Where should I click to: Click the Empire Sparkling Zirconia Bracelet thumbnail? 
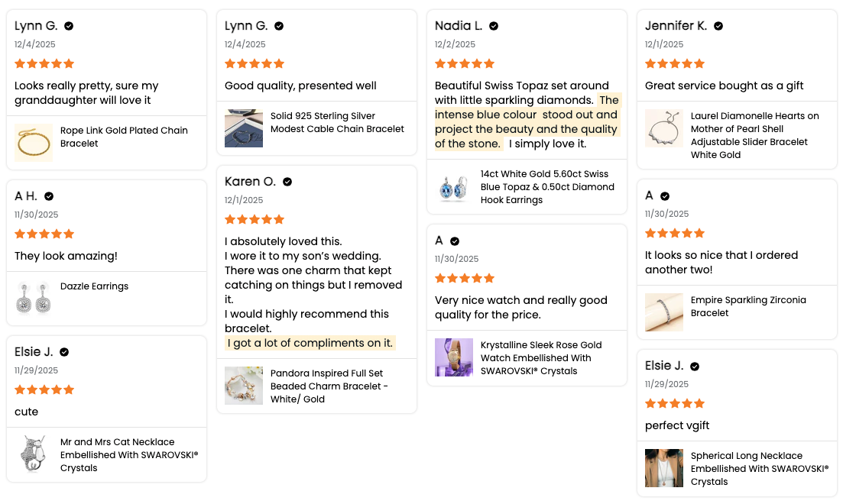[x=664, y=312]
